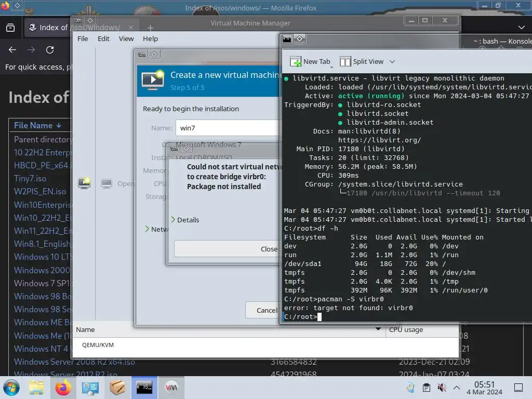This screenshot has height=399, width=532.
Task: Cancel the new virtual machine wizard
Action: tap(262, 310)
